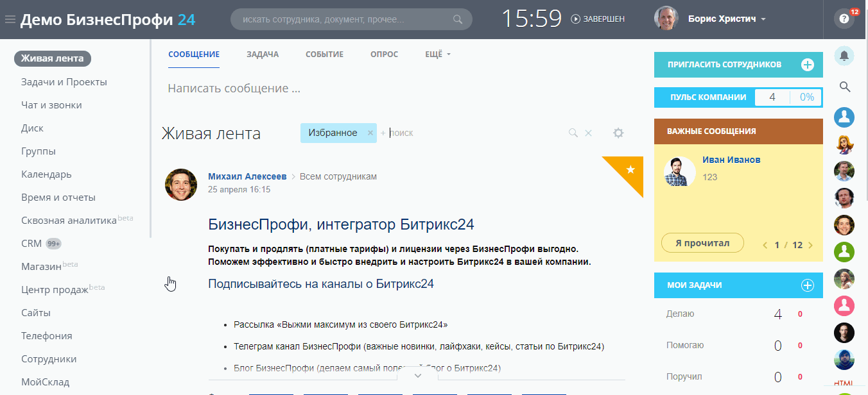The height and width of the screenshot is (395, 868).
Task: Open Поручил tasks counter row
Action: pos(738,376)
